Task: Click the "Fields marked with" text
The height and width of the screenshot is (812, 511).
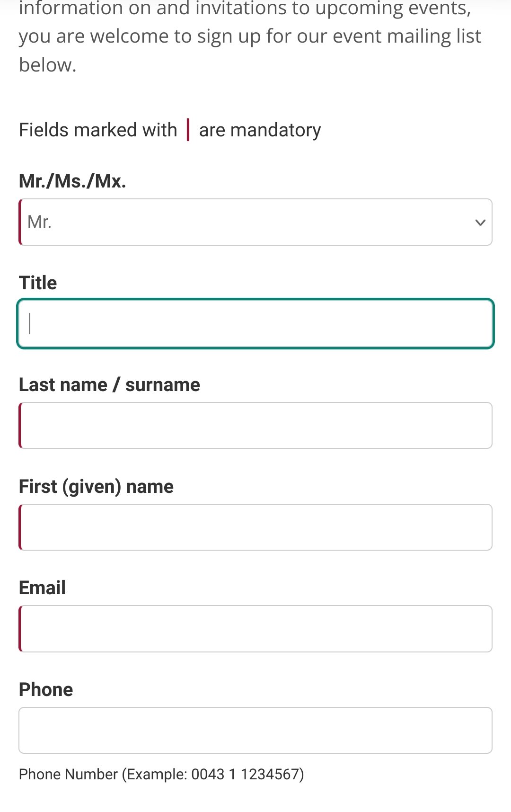Action: [98, 130]
